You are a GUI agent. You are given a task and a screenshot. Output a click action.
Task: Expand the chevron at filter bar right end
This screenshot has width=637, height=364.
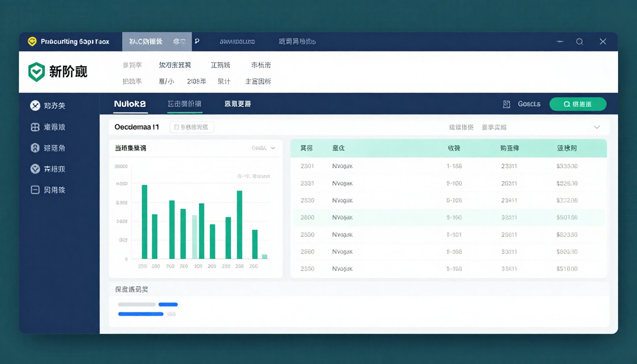597,127
